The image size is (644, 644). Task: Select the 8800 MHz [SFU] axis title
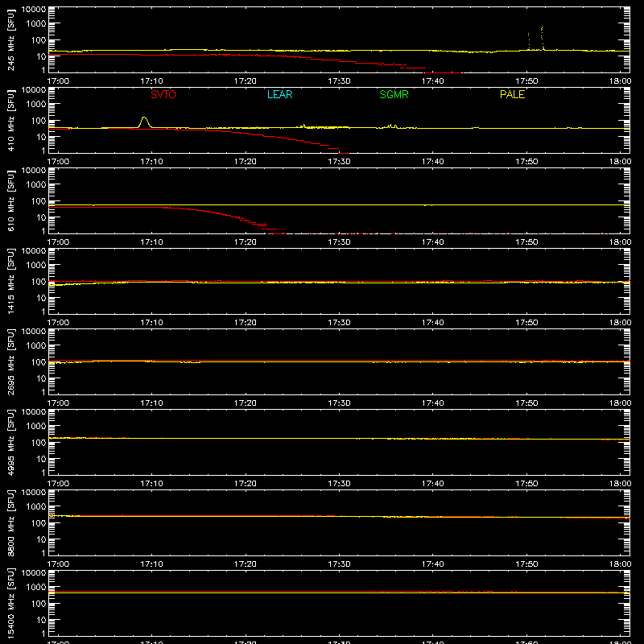(x=11, y=523)
